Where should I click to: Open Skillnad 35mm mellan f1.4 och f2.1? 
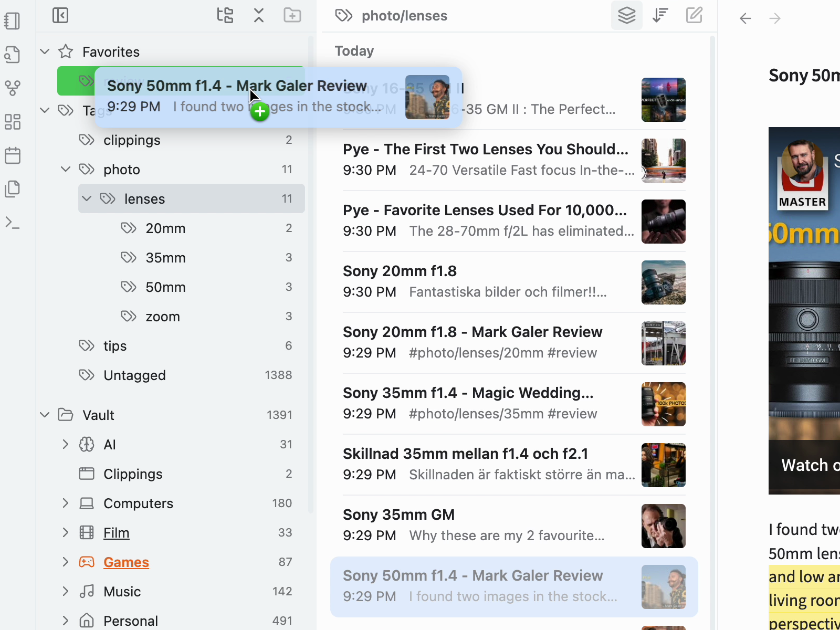tap(514, 465)
